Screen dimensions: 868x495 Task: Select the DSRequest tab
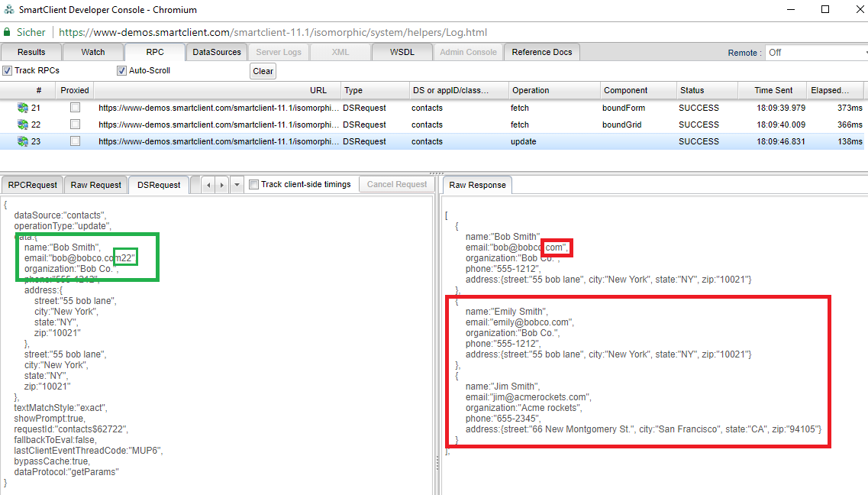(159, 185)
